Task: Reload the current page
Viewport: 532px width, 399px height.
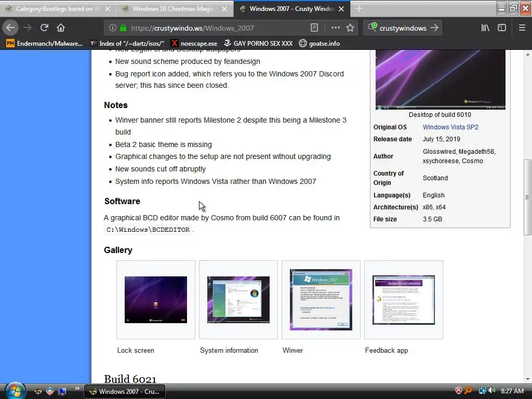Action: pos(44,28)
